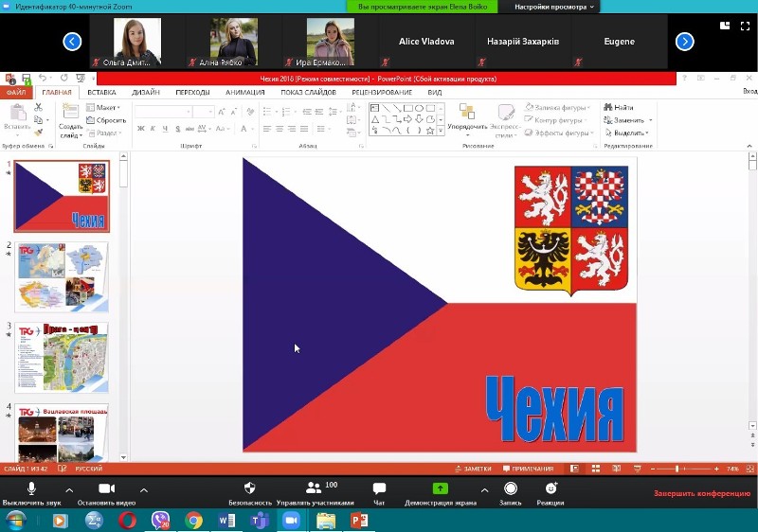Expand the Layout (Макет) dropdown
This screenshot has width=758, height=532.
pos(106,108)
